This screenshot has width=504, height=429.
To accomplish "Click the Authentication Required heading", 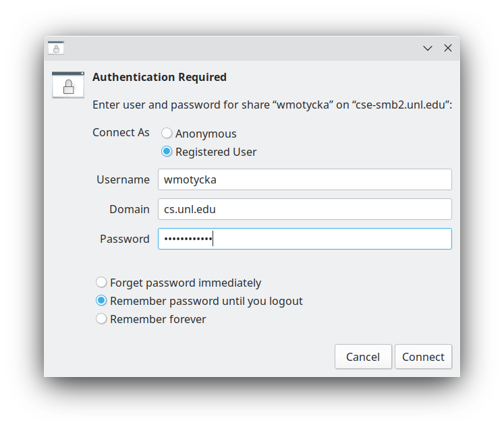I will tap(159, 77).
